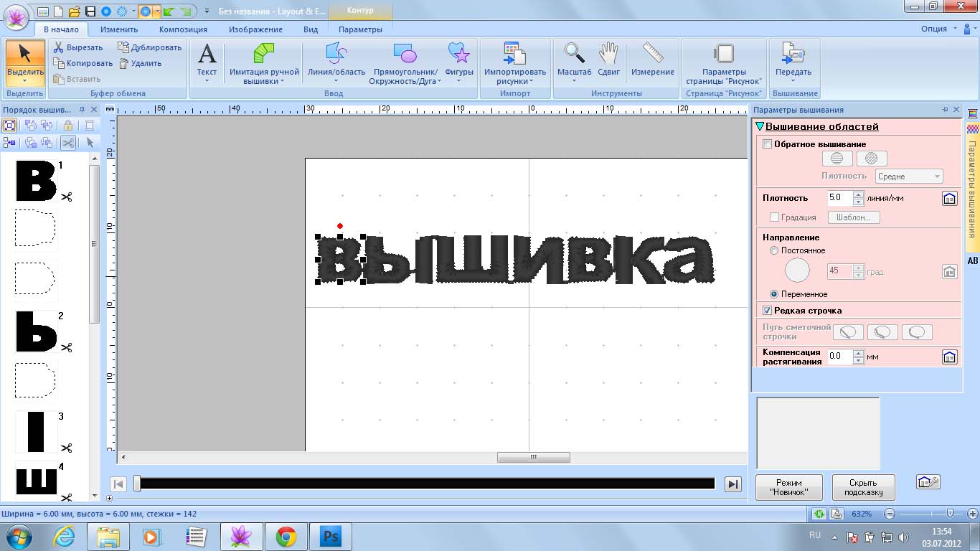Screen dimensions: 980x551
Task: Click the Скрыть подсказку button
Action: click(864, 487)
